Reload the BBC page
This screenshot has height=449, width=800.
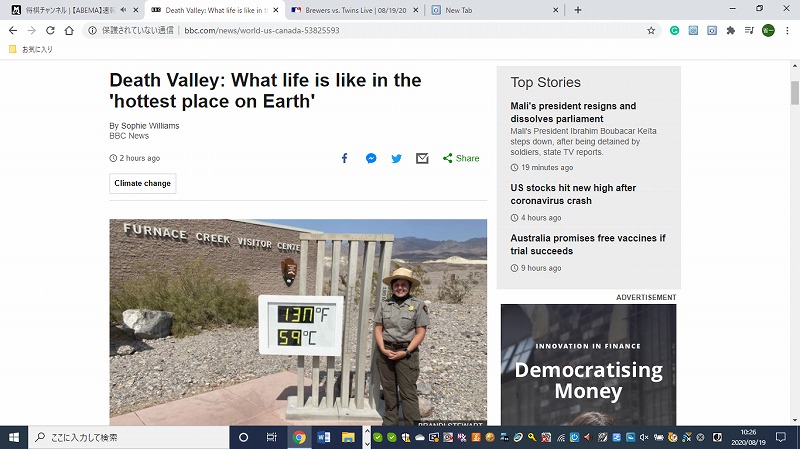pos(50,31)
